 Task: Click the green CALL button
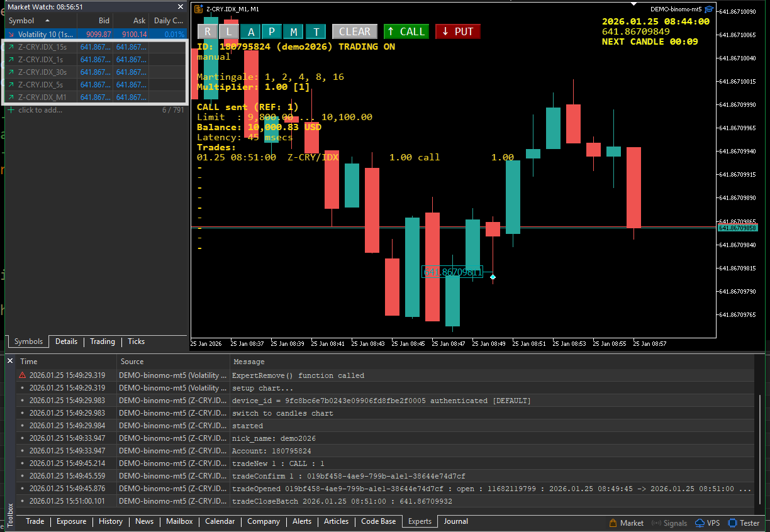tap(406, 31)
